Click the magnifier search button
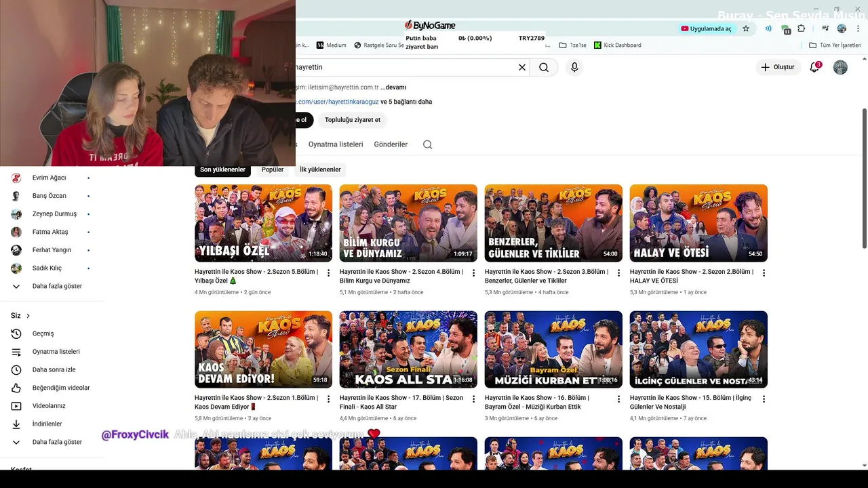 click(544, 67)
